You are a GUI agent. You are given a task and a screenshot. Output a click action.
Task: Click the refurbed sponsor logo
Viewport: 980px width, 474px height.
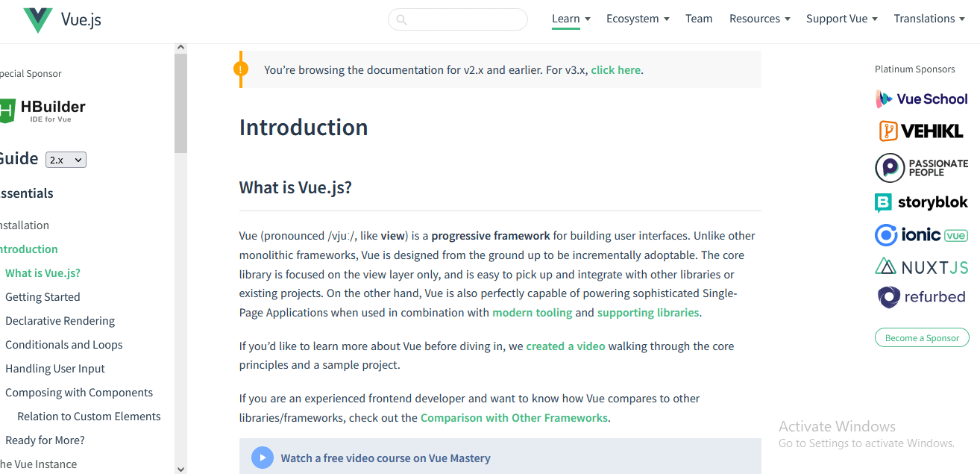pyautogui.click(x=921, y=297)
